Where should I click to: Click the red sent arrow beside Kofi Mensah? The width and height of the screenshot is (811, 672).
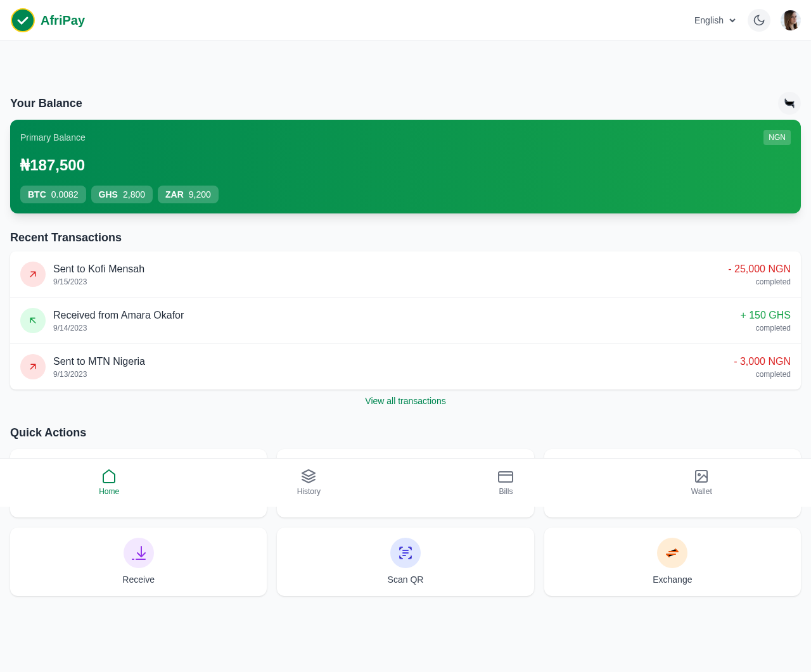point(32,274)
